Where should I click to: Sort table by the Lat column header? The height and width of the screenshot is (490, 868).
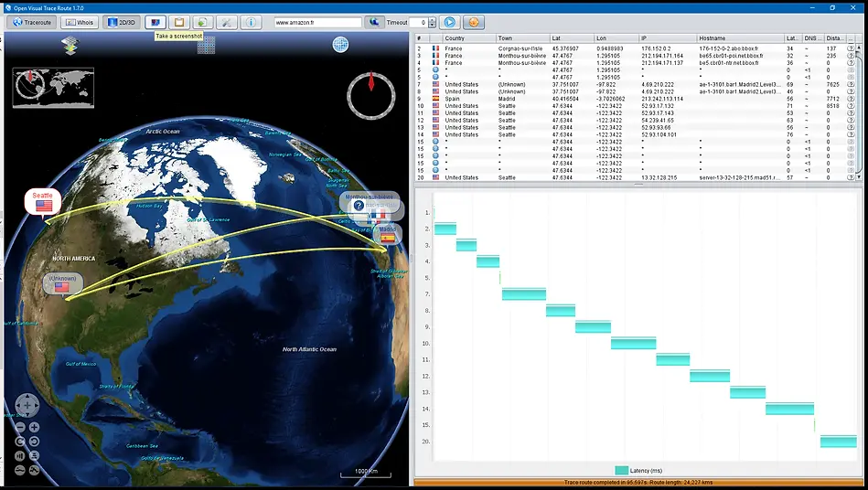pos(572,38)
